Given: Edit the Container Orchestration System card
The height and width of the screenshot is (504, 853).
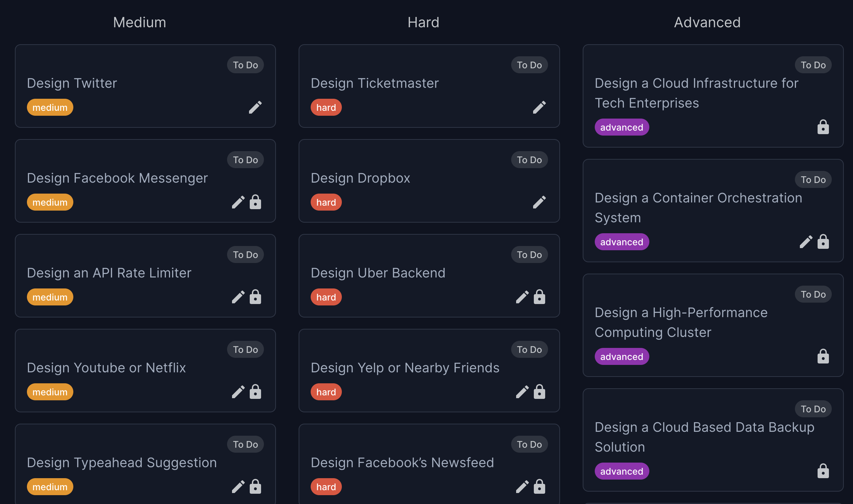Looking at the screenshot, I should pyautogui.click(x=806, y=241).
